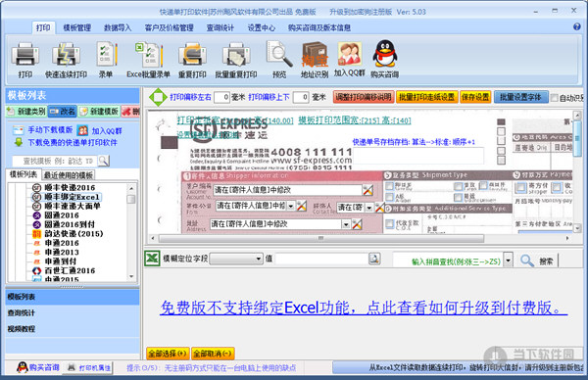Click the template preview horizontal scrollbar
Image resolution: width=588 pixels, height=380 pixels.
pyautogui.click(x=321, y=238)
